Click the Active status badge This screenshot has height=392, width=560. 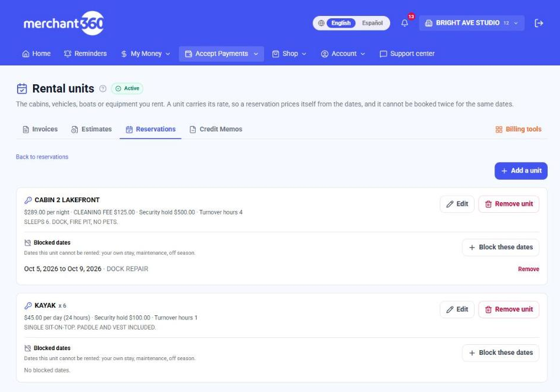127,88
